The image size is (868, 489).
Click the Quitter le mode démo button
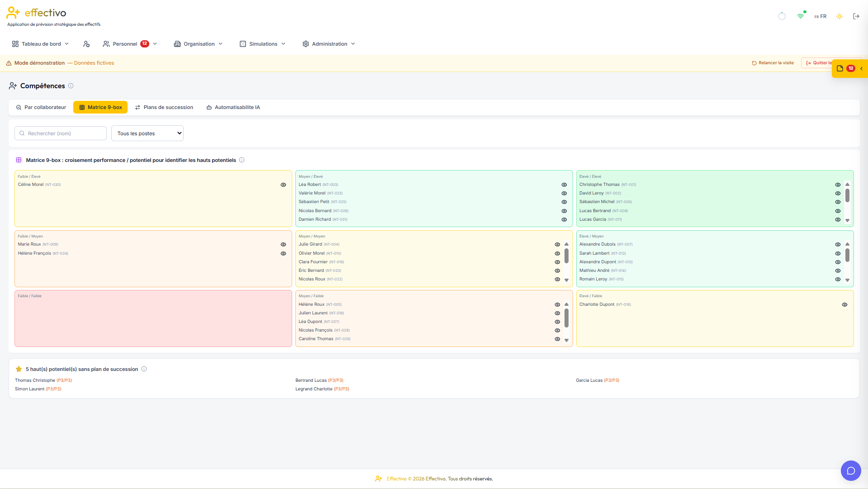817,63
